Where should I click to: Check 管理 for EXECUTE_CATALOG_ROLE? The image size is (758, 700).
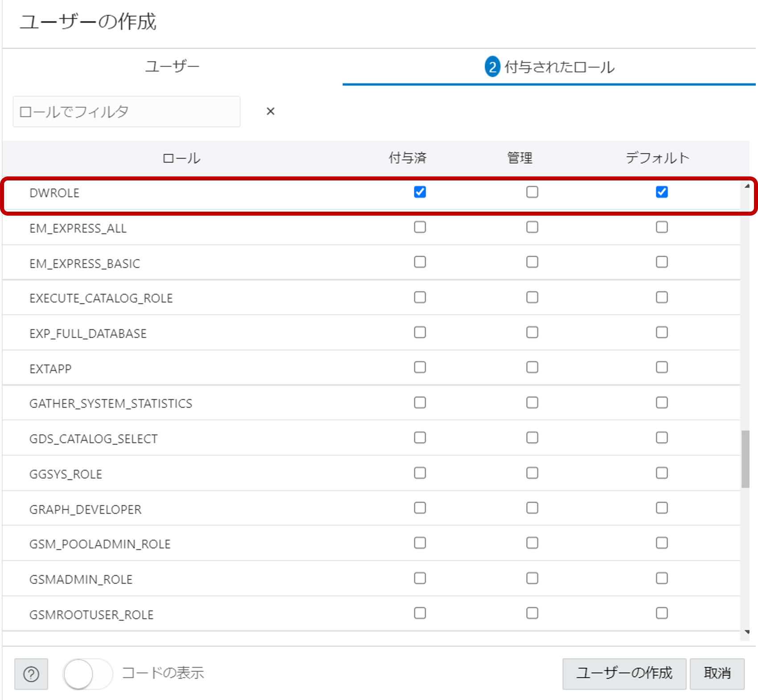tap(532, 297)
